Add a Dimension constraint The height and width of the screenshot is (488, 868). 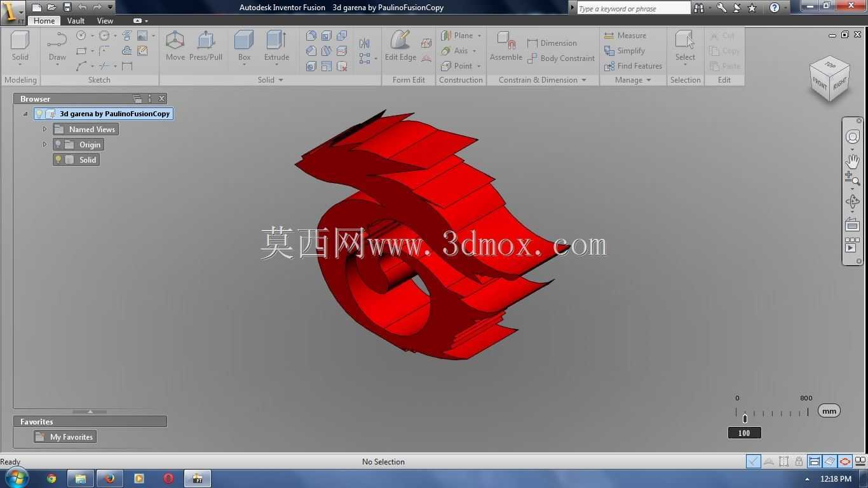tap(552, 43)
